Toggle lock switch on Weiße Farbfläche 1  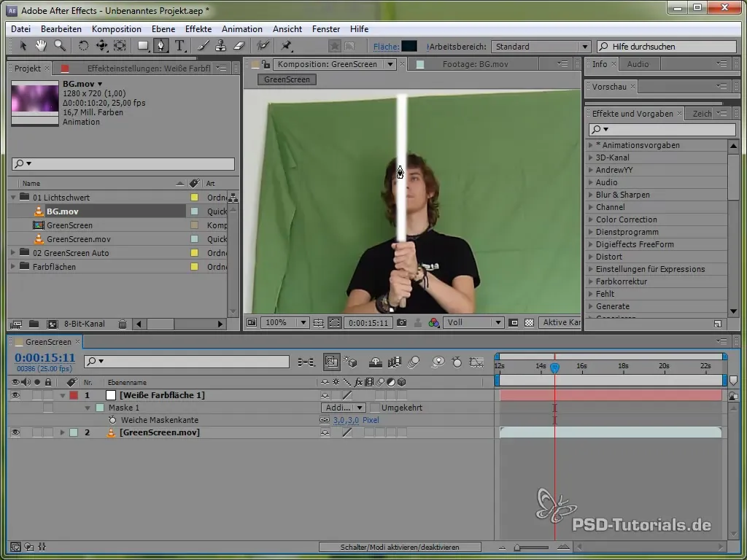tap(47, 395)
